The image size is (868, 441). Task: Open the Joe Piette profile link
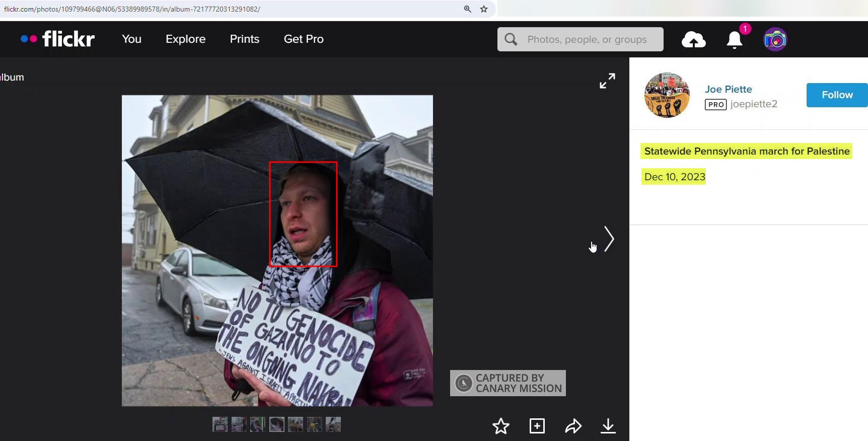pos(728,89)
